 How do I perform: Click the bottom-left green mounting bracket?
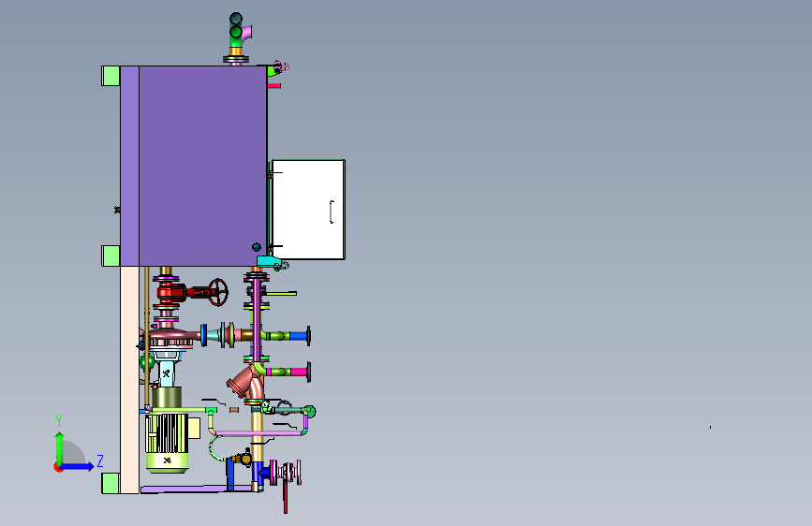tap(111, 484)
